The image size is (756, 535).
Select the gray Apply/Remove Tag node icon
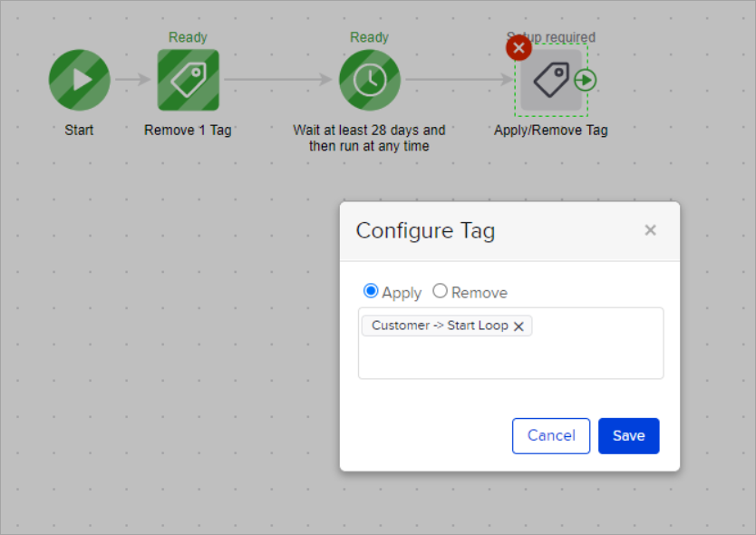(550, 81)
